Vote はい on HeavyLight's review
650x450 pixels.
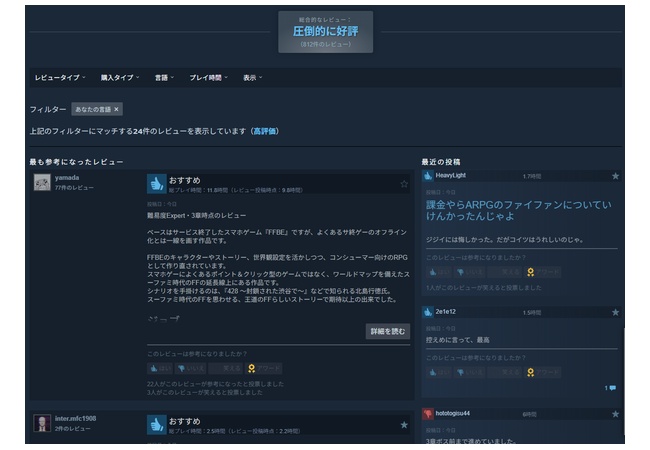(x=439, y=272)
